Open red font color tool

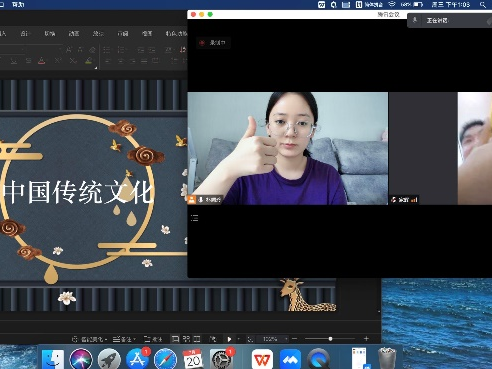41,61
